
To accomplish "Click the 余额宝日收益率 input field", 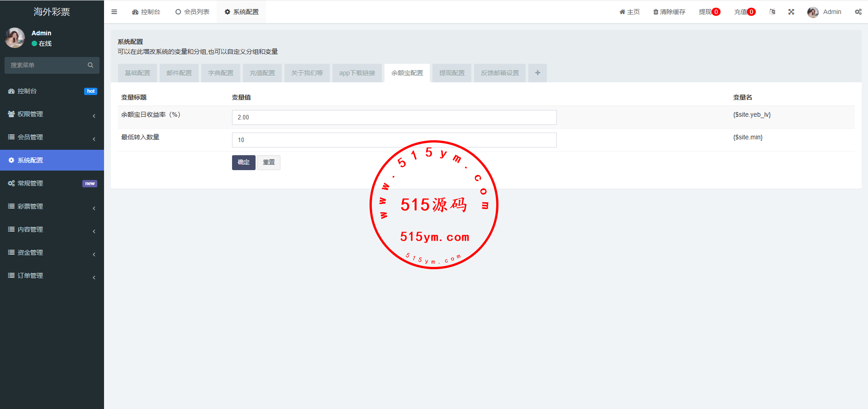I will tap(394, 117).
